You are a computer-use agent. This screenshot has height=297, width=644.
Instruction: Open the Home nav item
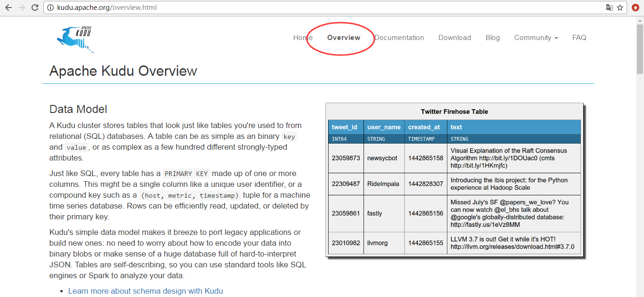303,38
